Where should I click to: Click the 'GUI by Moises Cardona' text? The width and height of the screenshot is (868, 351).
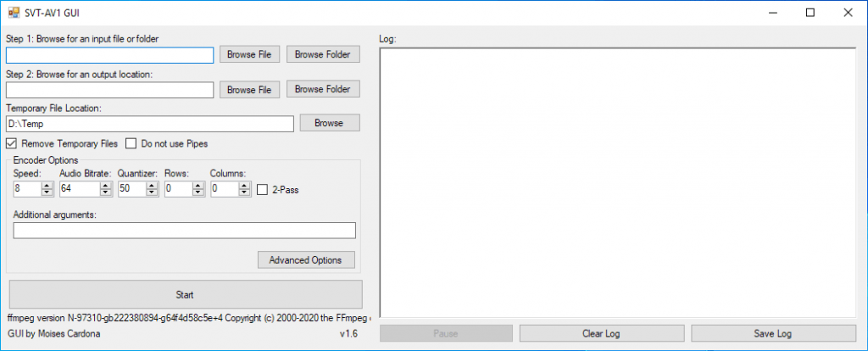point(54,334)
